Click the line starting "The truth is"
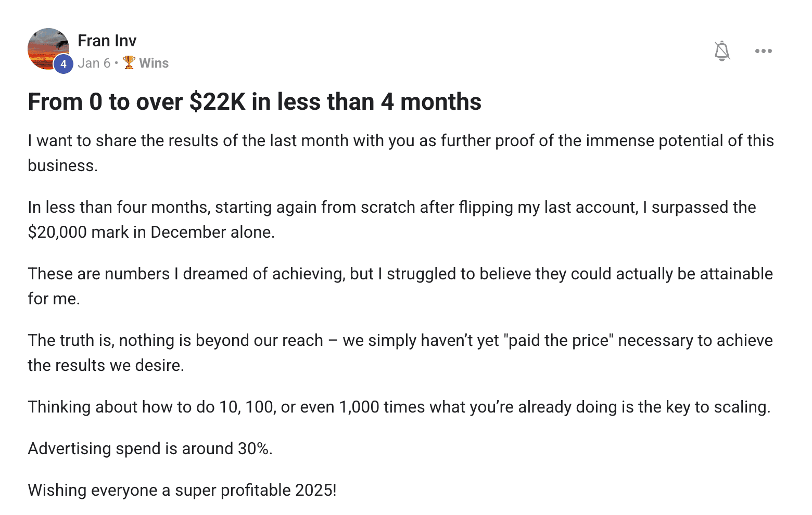 point(400,340)
